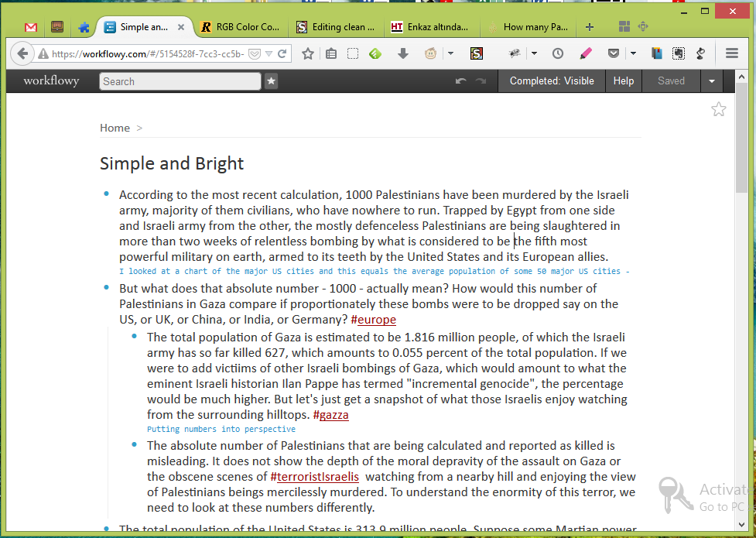
Task: Toggle the saved-search star beside the search box
Action: click(271, 81)
